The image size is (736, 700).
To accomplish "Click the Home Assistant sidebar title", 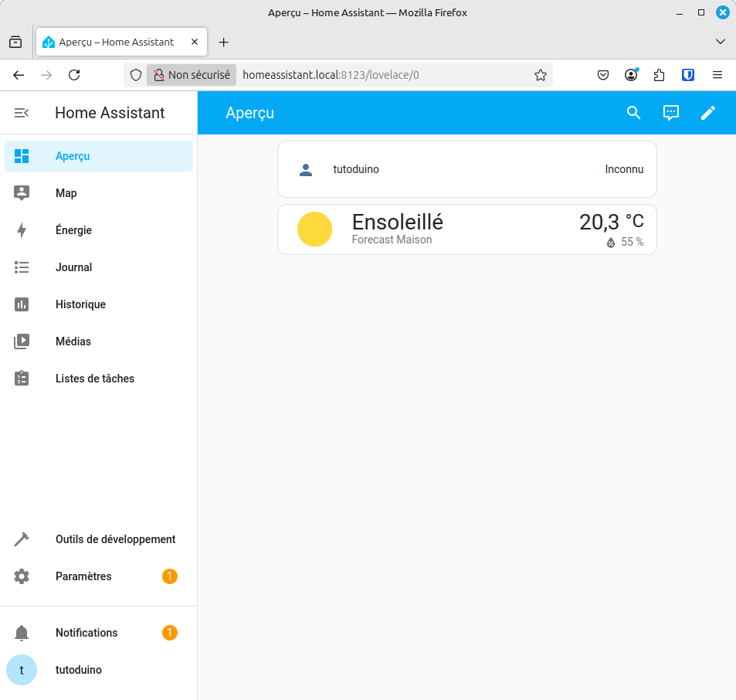I will [x=110, y=113].
